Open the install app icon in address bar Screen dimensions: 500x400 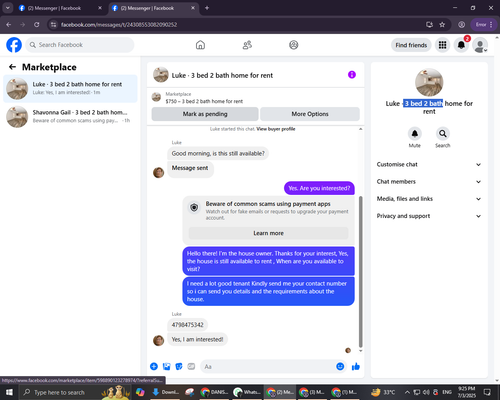(429, 24)
